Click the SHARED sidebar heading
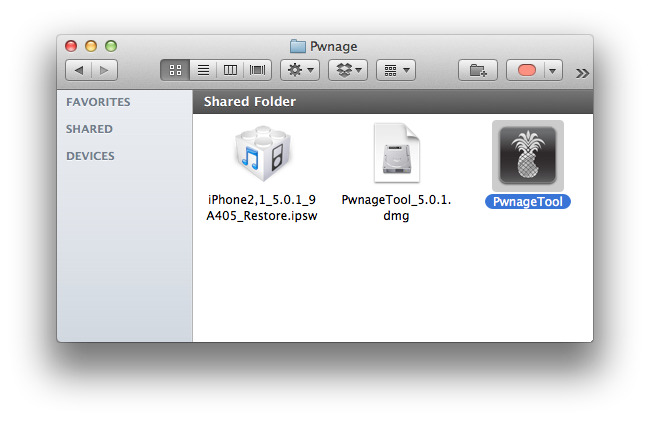650x421 pixels. pyautogui.click(x=89, y=129)
